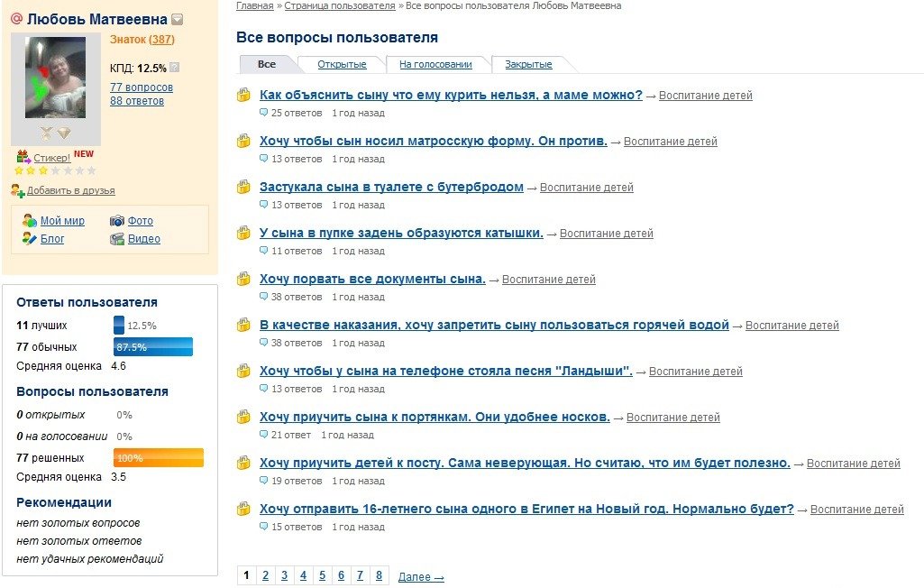924x588 pixels.
Task: Click the КПД help question mark icon
Action: (174, 68)
